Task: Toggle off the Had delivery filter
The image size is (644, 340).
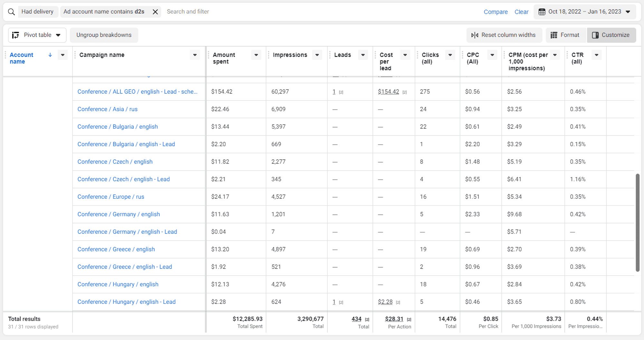Action: coord(38,12)
